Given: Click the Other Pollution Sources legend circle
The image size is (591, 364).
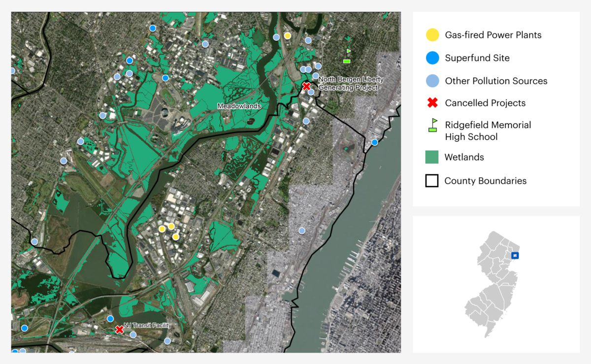Looking at the screenshot, I should tap(432, 81).
